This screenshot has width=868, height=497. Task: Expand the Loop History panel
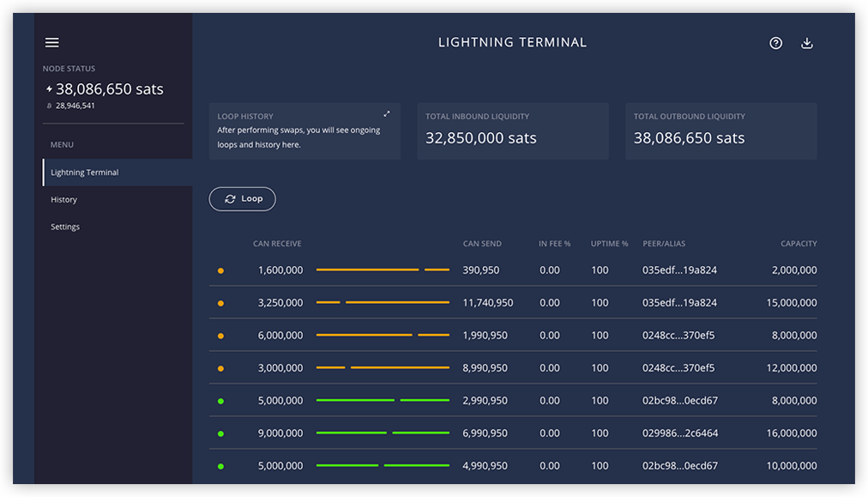point(386,114)
